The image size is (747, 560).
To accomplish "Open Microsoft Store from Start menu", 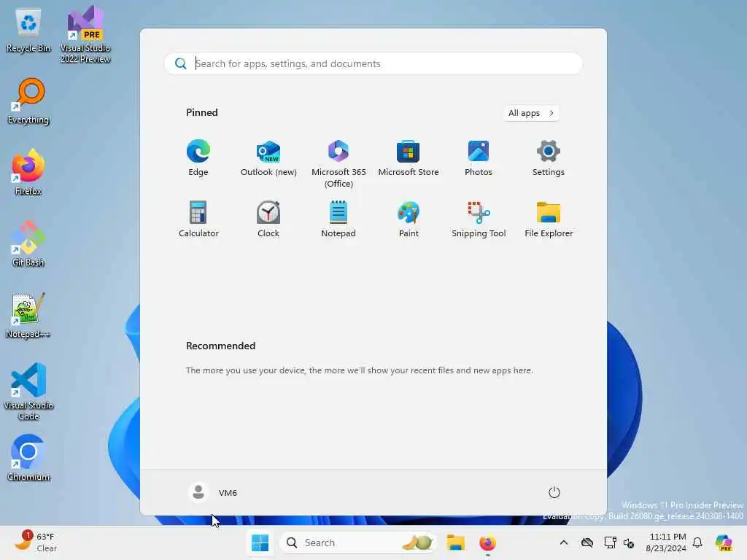I will coord(409,158).
